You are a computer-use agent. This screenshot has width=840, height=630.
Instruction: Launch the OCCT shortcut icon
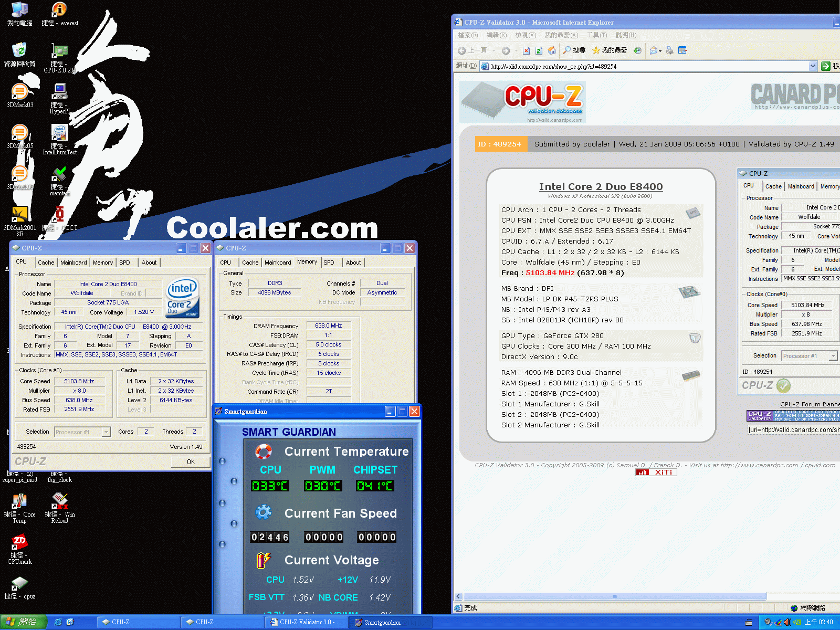pyautogui.click(x=59, y=218)
